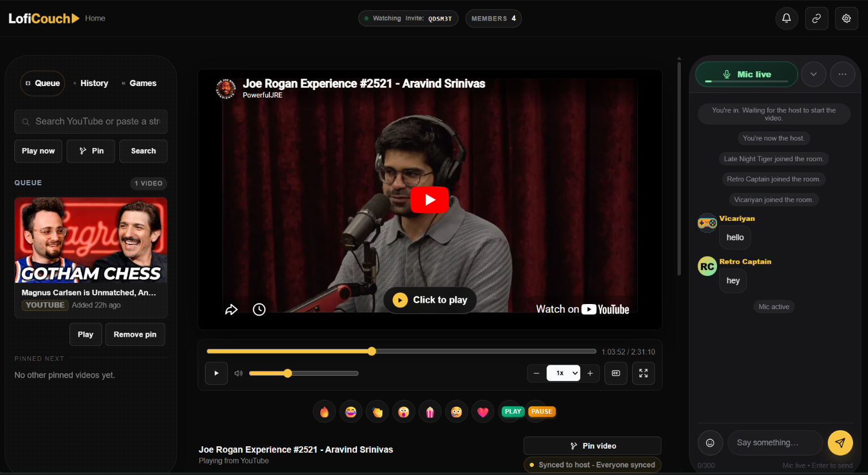
Task: Click Vicariyan's 'hello' message
Action: coord(735,237)
